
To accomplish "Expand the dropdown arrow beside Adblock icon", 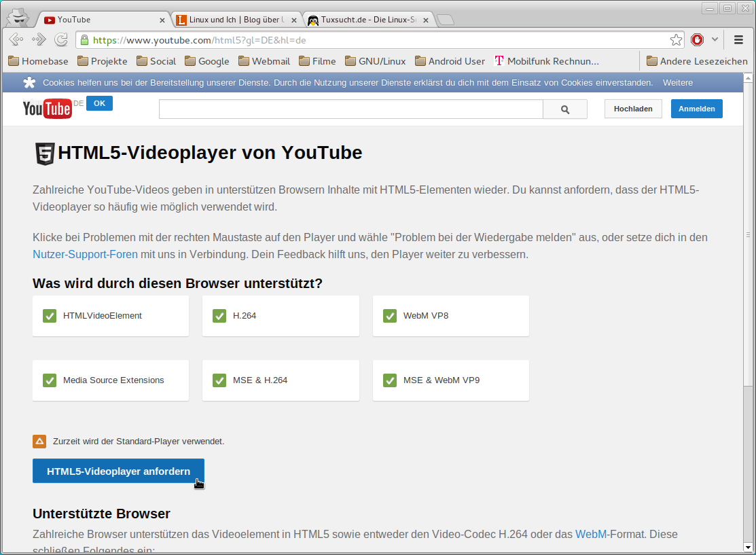I will [715, 40].
